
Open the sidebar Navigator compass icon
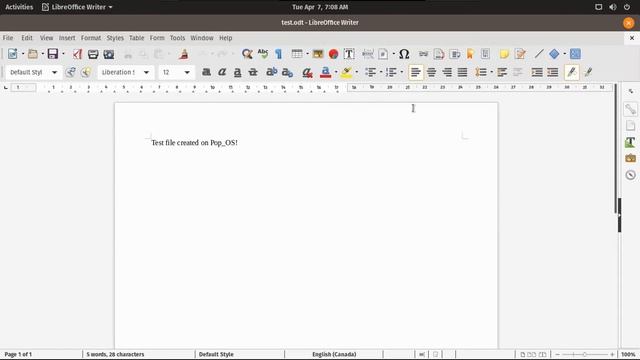[x=631, y=175]
